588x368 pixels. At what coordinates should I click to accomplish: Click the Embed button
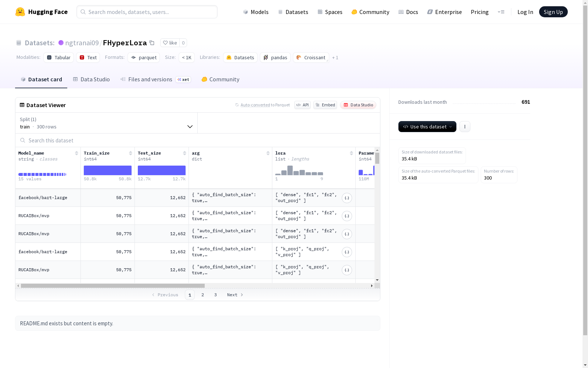click(x=325, y=105)
